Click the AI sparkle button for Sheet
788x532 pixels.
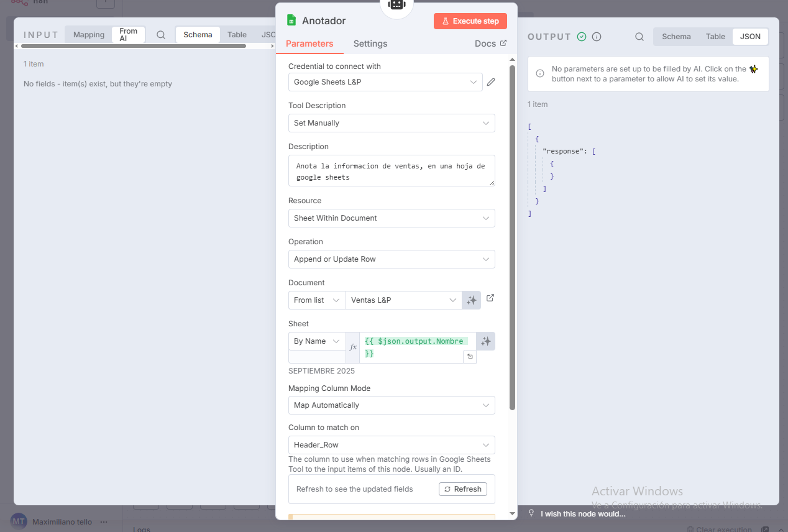(486, 341)
